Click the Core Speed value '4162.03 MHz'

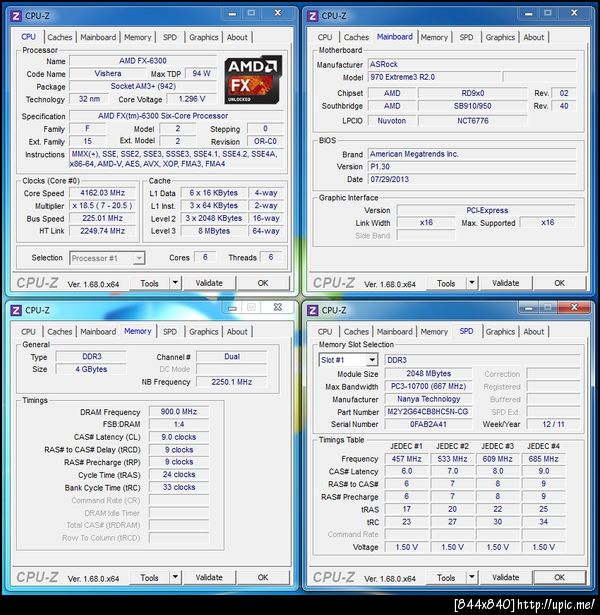pos(103,193)
